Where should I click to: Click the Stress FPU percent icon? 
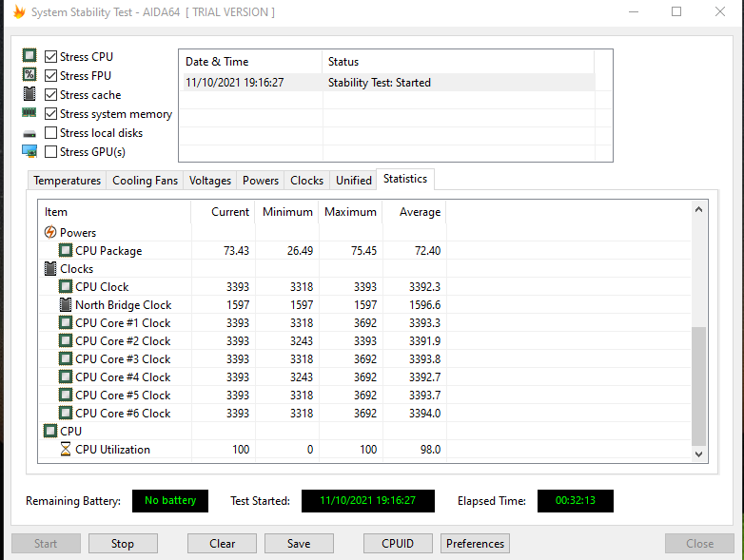coord(29,74)
